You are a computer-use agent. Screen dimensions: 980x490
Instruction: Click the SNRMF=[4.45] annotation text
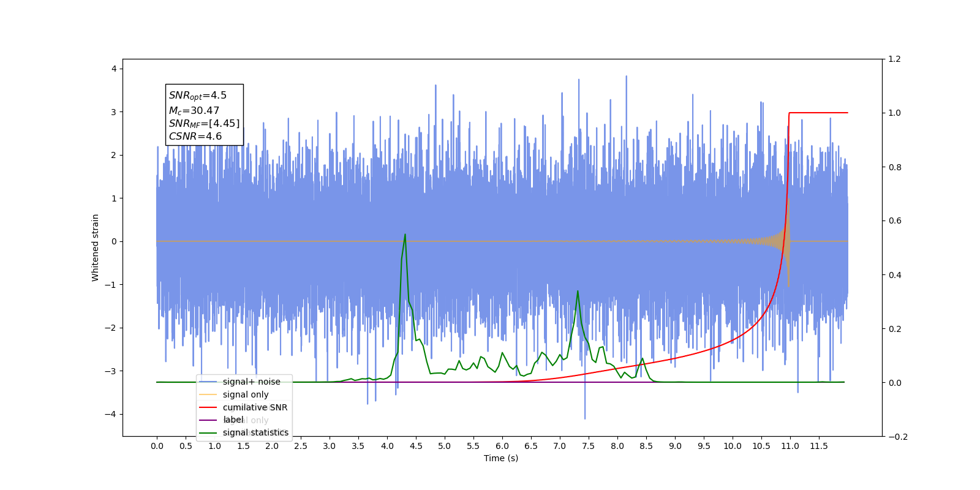point(205,124)
